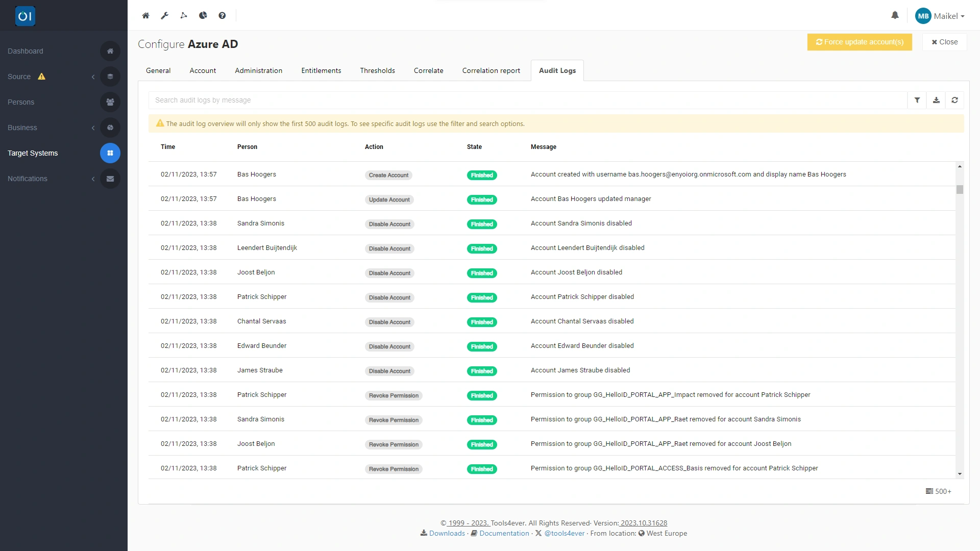
Task: Click Leendert Buijtendijk person name
Action: pos(267,248)
